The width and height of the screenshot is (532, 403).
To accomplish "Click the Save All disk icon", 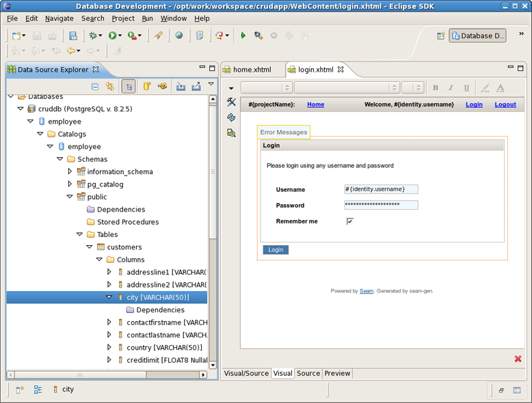I will [73, 36].
